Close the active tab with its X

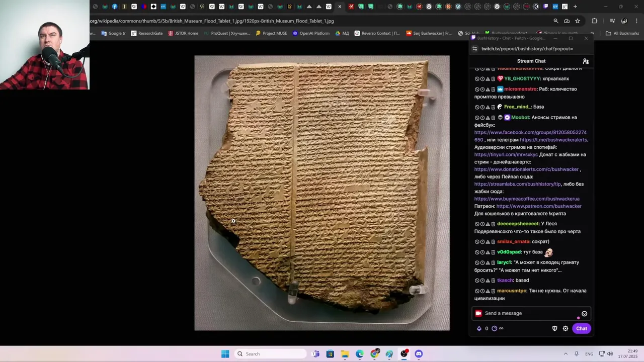(x=340, y=7)
